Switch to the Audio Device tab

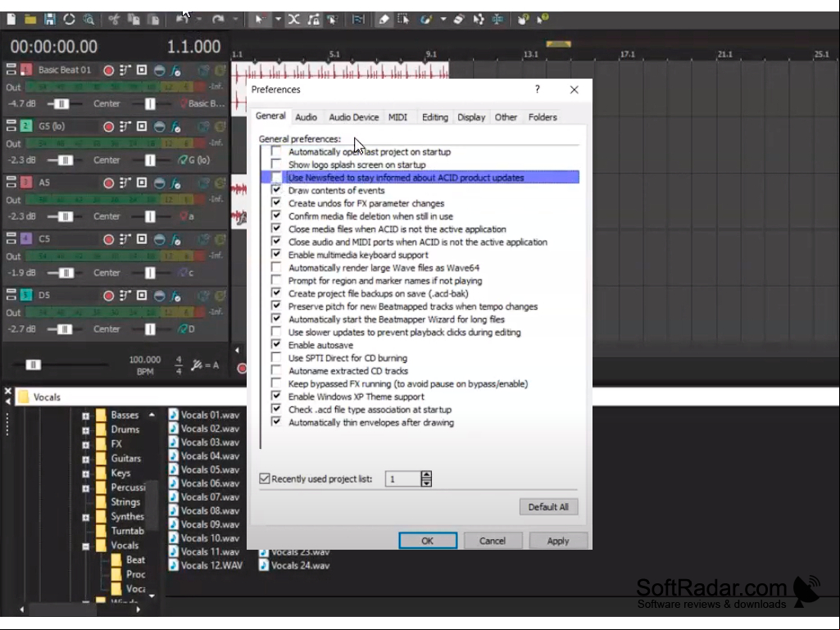[x=353, y=117]
